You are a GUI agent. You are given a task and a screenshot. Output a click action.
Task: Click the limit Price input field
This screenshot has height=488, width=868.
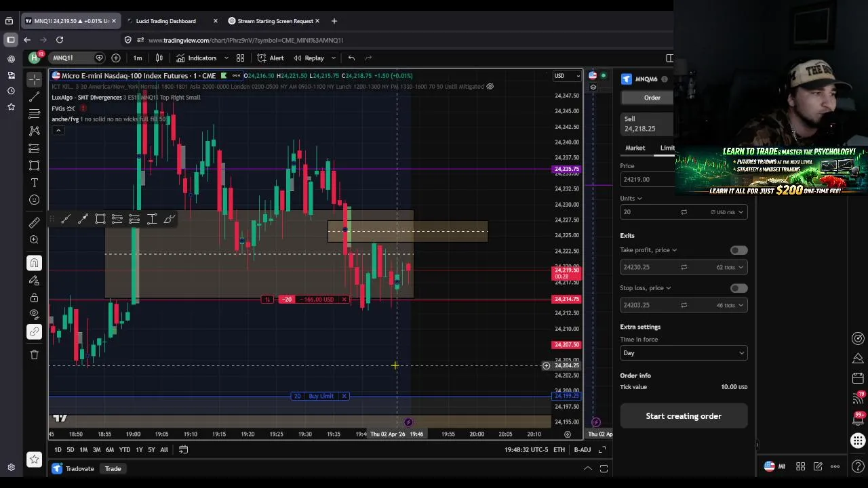pyautogui.click(x=648, y=180)
